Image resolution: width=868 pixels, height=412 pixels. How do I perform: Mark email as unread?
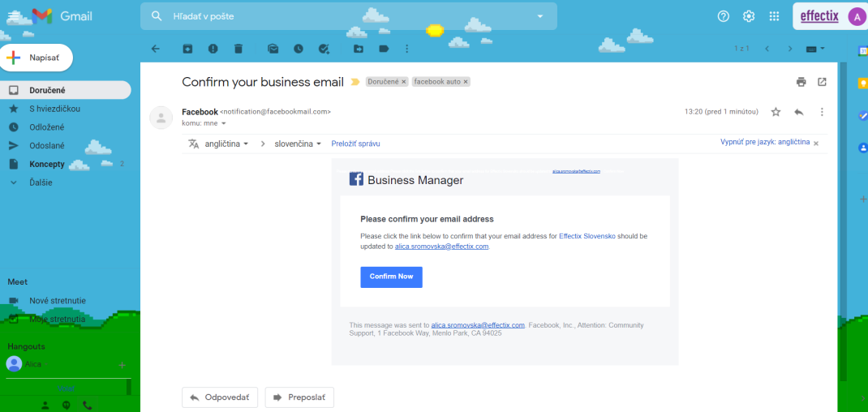[x=273, y=49]
